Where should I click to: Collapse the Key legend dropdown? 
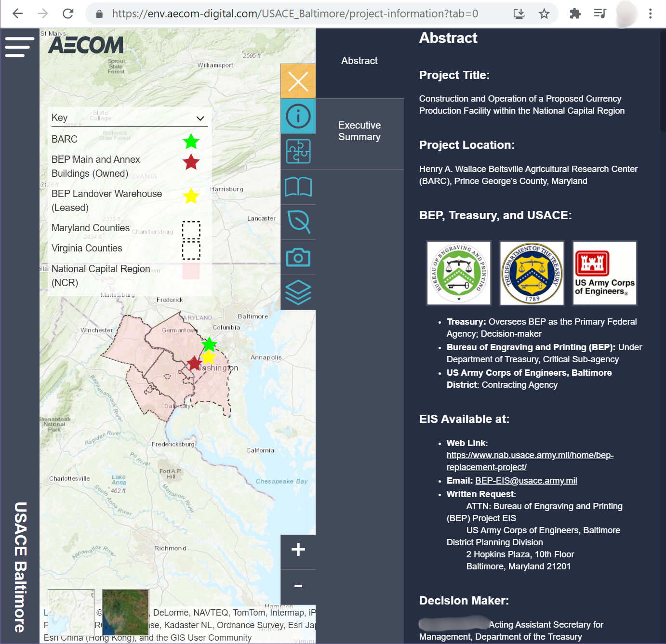tap(200, 118)
